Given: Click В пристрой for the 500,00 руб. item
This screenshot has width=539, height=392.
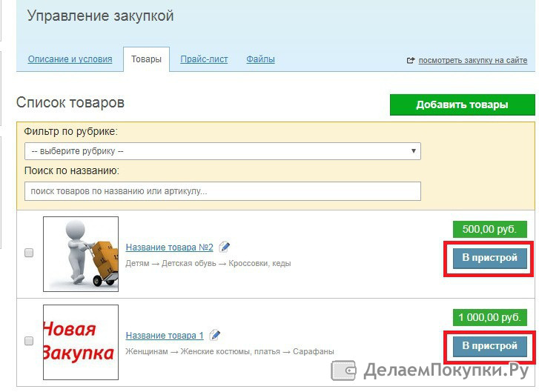Looking at the screenshot, I should [489, 258].
